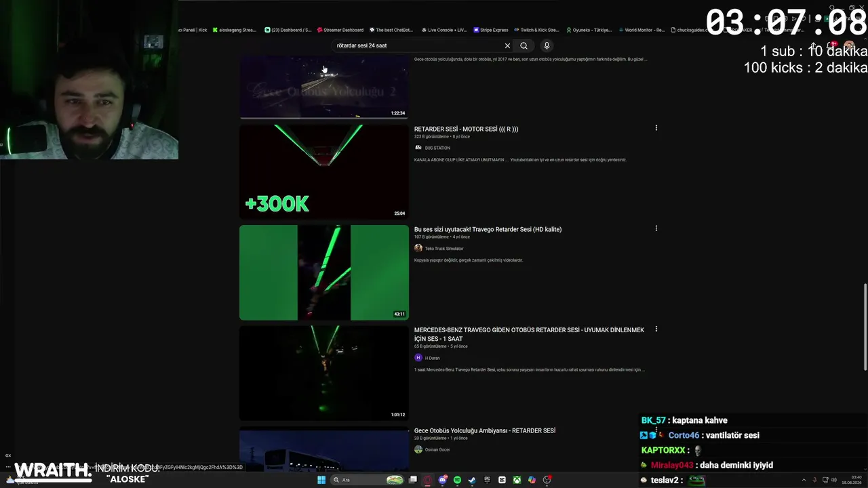Open Discord from the taskbar
Image resolution: width=868 pixels, height=488 pixels.
(x=443, y=480)
